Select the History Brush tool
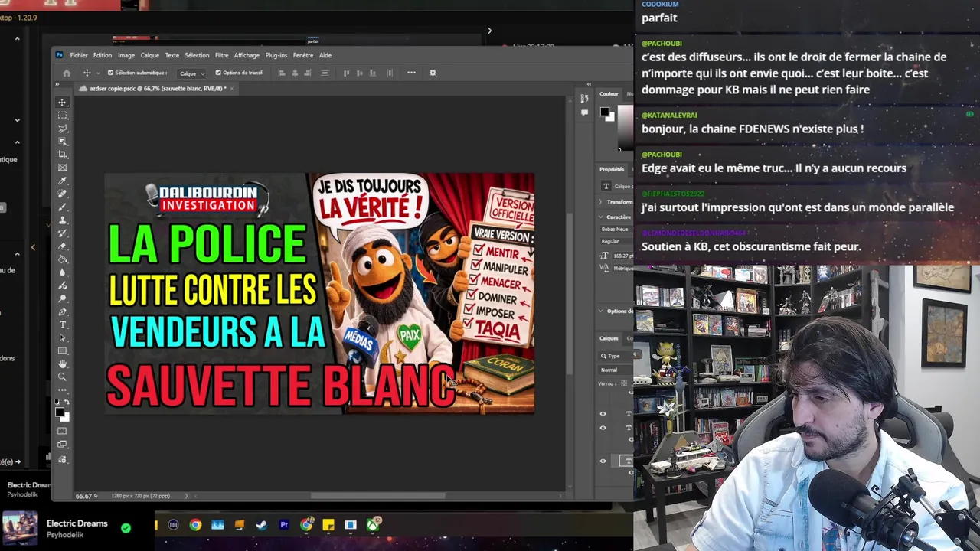Viewport: 980px width, 551px height. pos(63,233)
